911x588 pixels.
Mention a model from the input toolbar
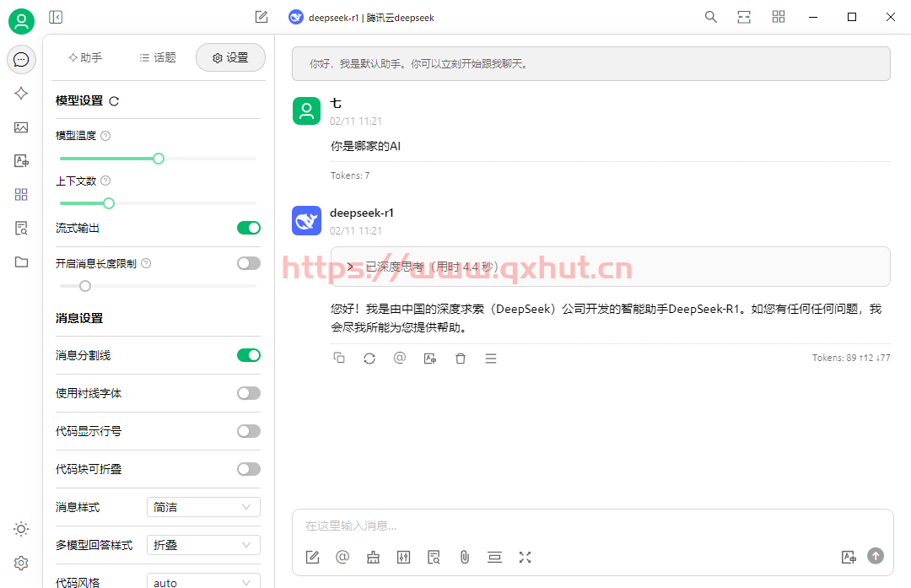coord(342,557)
